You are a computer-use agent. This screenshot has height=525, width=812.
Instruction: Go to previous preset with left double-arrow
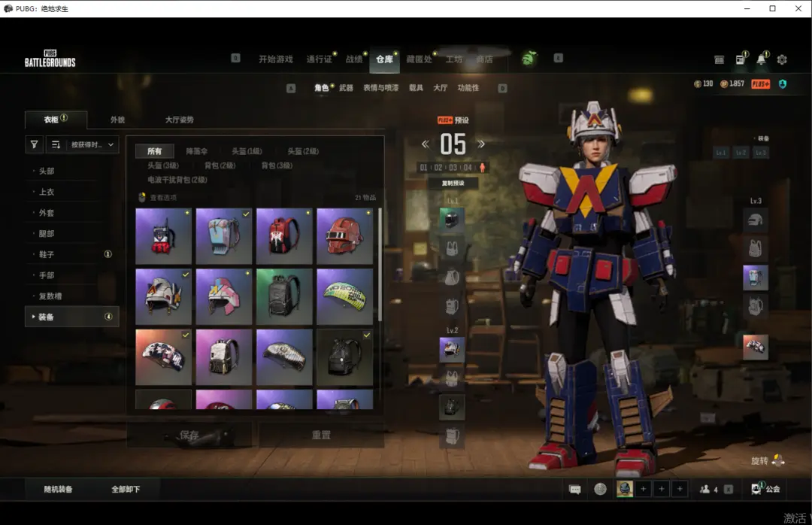(425, 144)
